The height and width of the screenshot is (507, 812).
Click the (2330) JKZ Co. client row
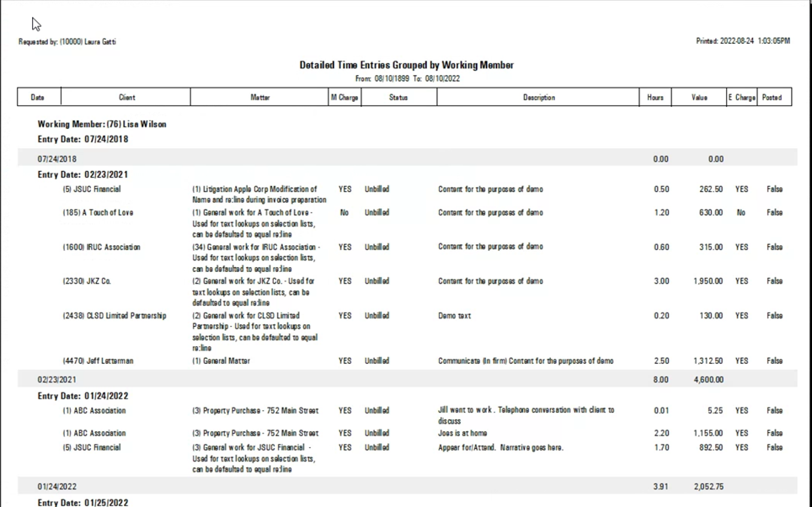pyautogui.click(x=87, y=281)
